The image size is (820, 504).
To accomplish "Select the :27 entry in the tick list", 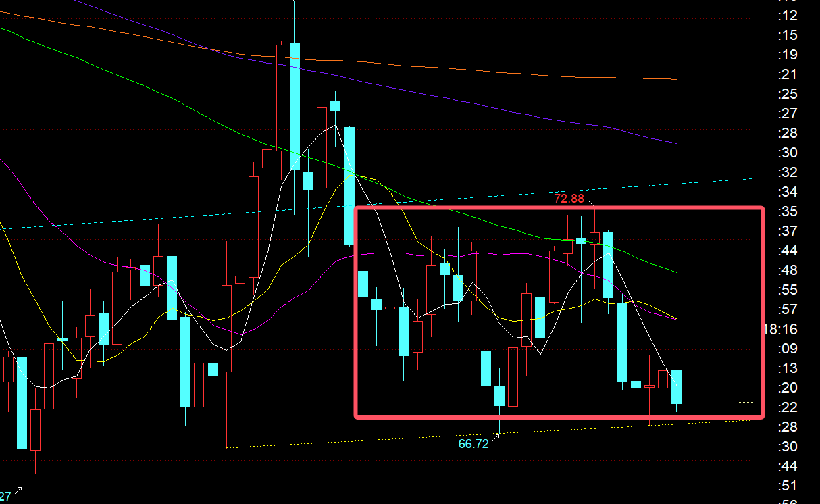I will 787,114.
